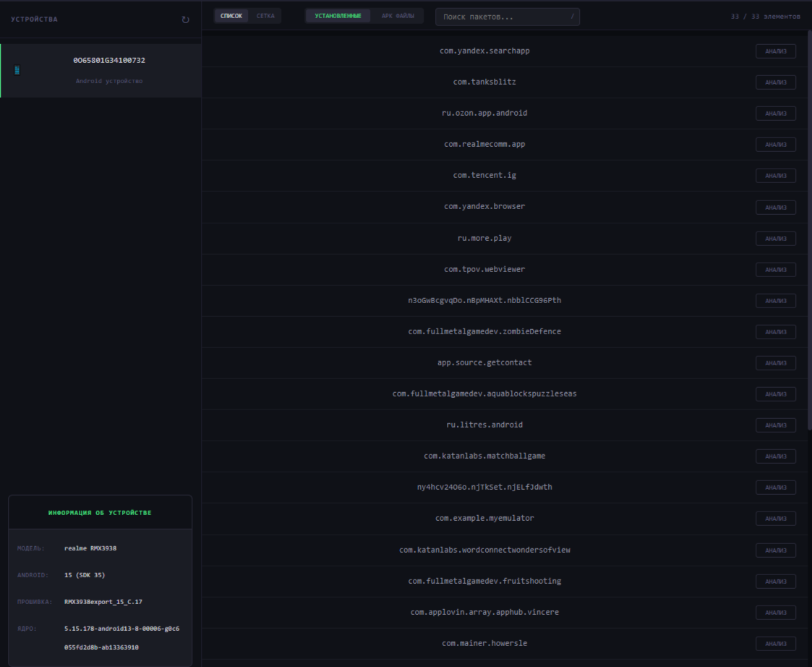Viewport: 812px width, 667px height.
Task: Click Анализ for com.tpov.webviewer
Action: [x=775, y=270]
